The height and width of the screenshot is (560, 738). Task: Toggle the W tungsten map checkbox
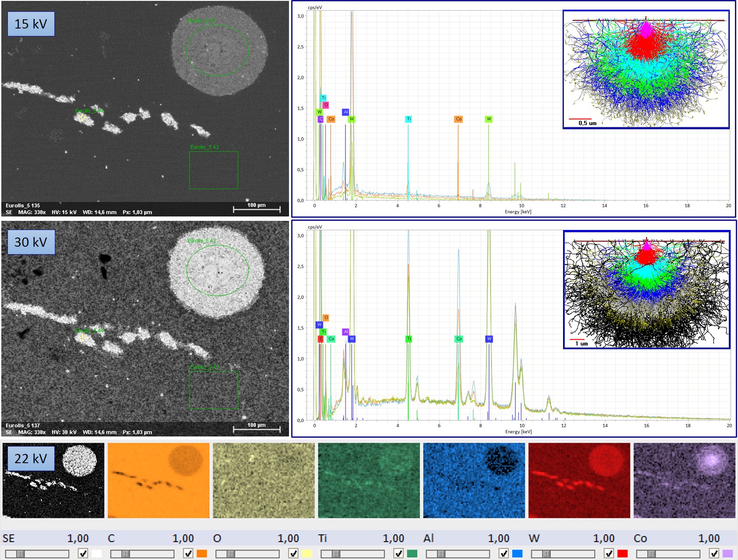[609, 553]
